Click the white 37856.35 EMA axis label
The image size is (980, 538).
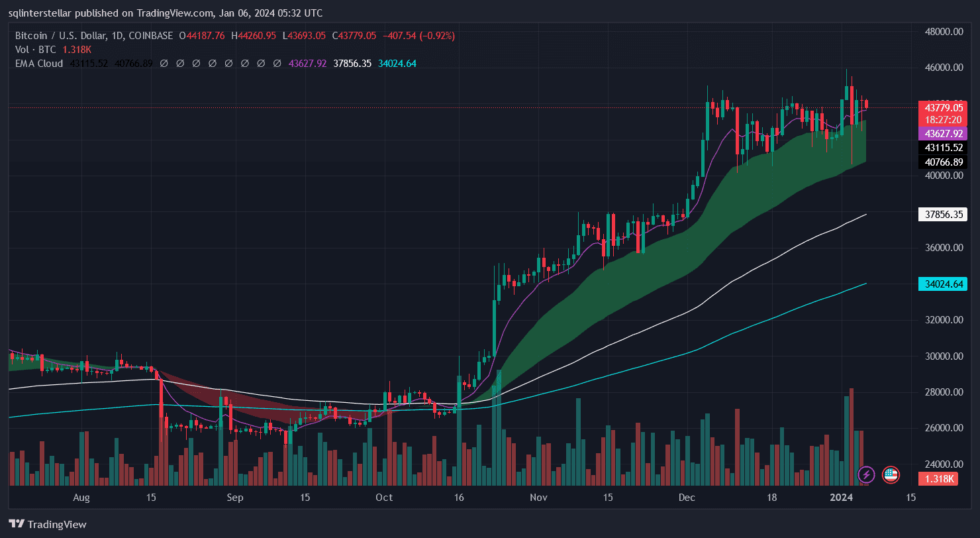tap(943, 214)
